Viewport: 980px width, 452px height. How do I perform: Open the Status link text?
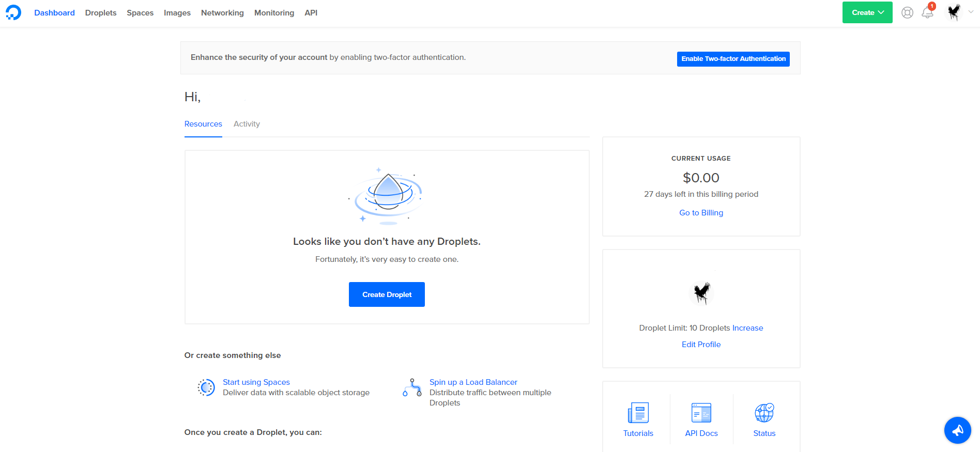pos(764,433)
